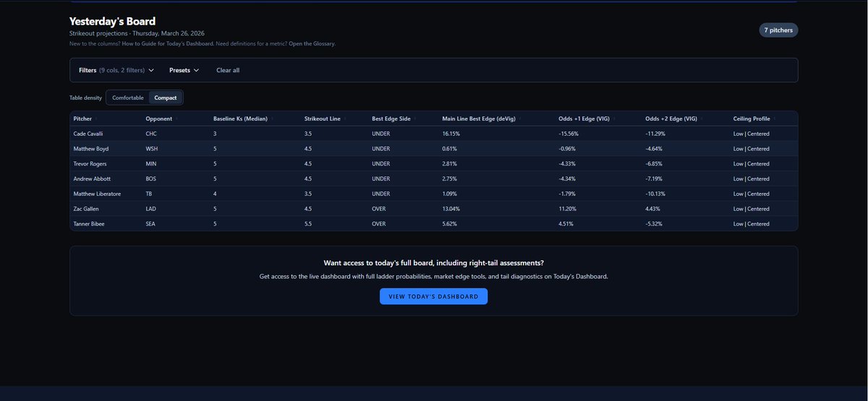Click the MIN opponent cell
Image resolution: width=868 pixels, height=401 pixels.
pos(151,164)
